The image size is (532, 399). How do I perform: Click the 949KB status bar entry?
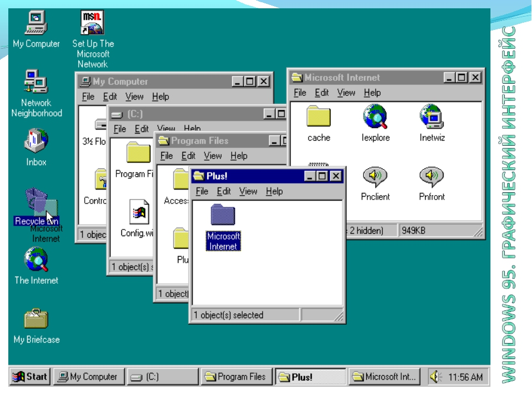pos(440,231)
